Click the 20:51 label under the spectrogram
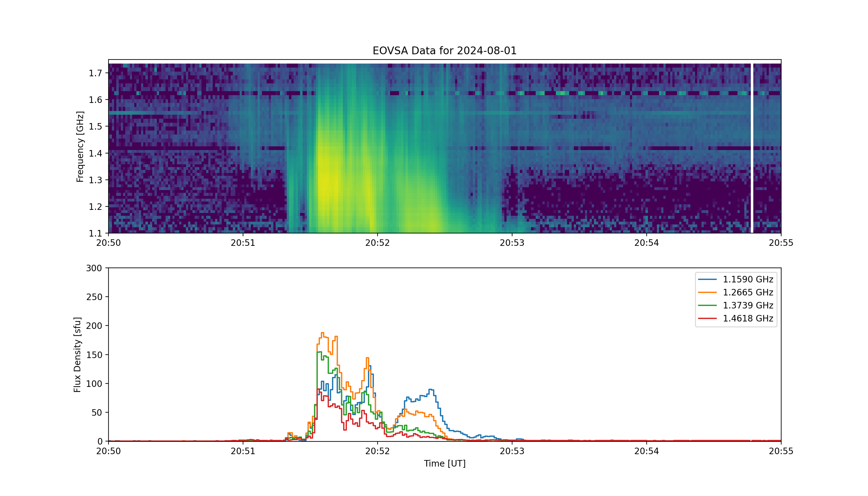Image resolution: width=868 pixels, height=496 pixels. (x=243, y=243)
